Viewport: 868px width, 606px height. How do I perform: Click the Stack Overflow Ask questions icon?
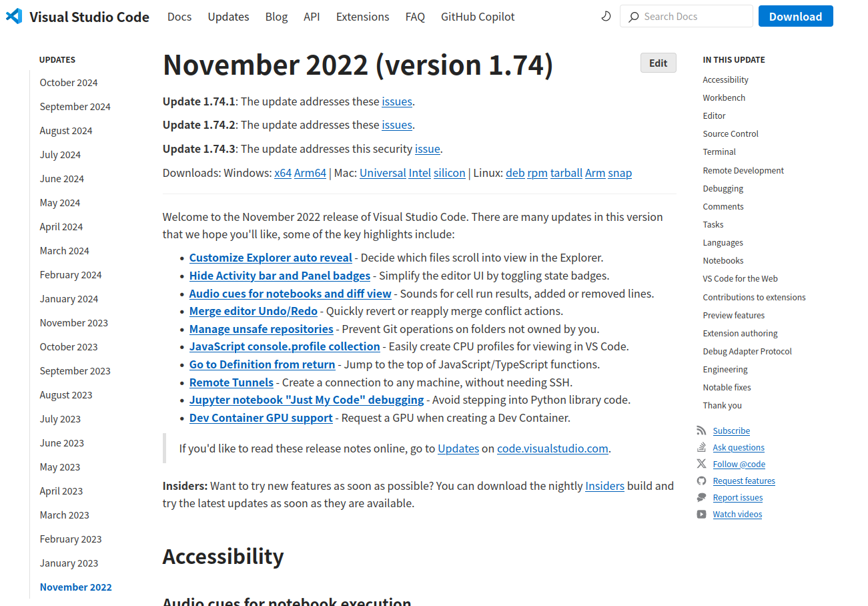coord(701,447)
